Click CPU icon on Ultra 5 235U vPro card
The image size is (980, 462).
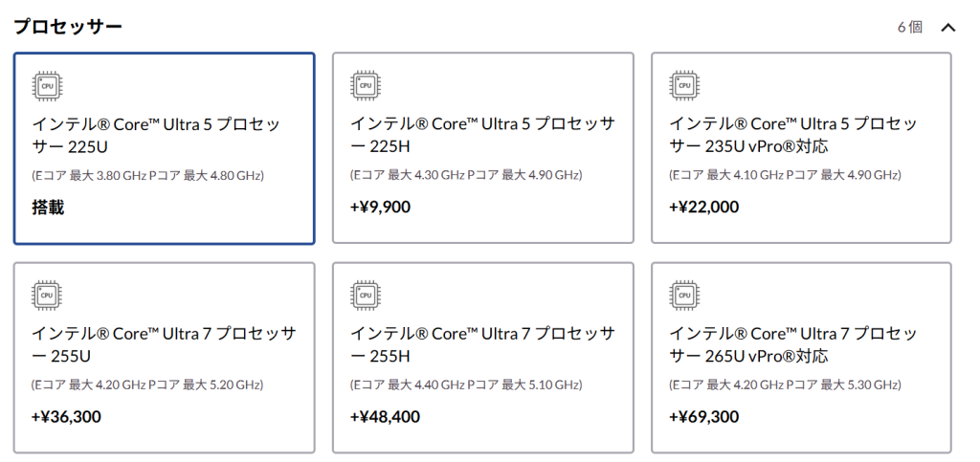coord(684,86)
